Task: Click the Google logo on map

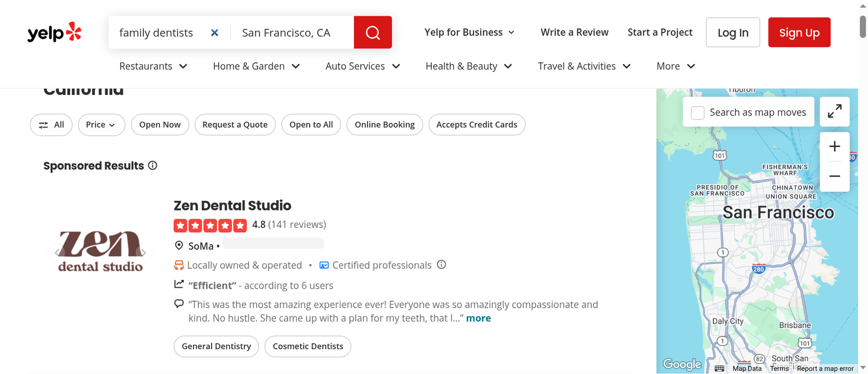Action: coord(682,364)
